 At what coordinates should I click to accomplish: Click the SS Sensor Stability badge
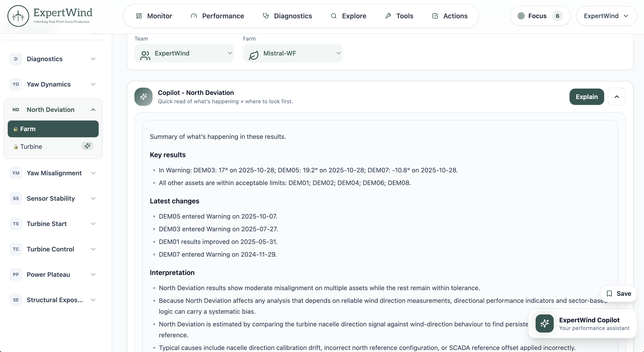[16, 198]
